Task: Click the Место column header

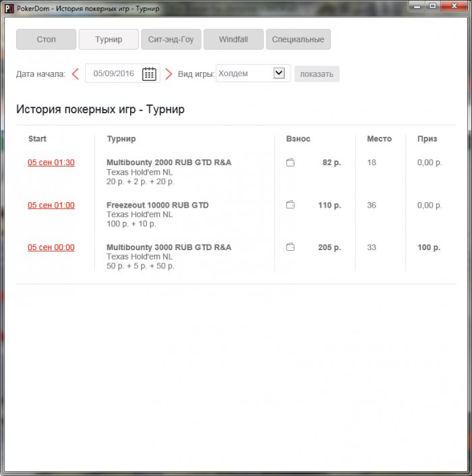Action: (379, 139)
